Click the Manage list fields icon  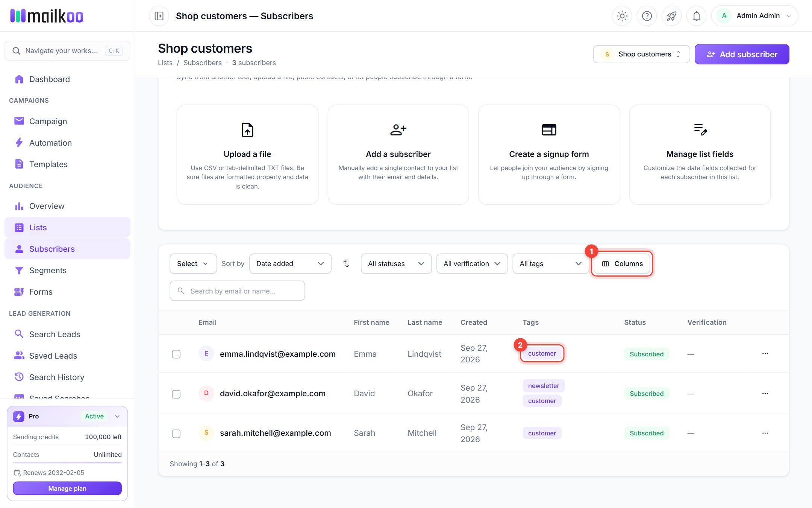700,130
